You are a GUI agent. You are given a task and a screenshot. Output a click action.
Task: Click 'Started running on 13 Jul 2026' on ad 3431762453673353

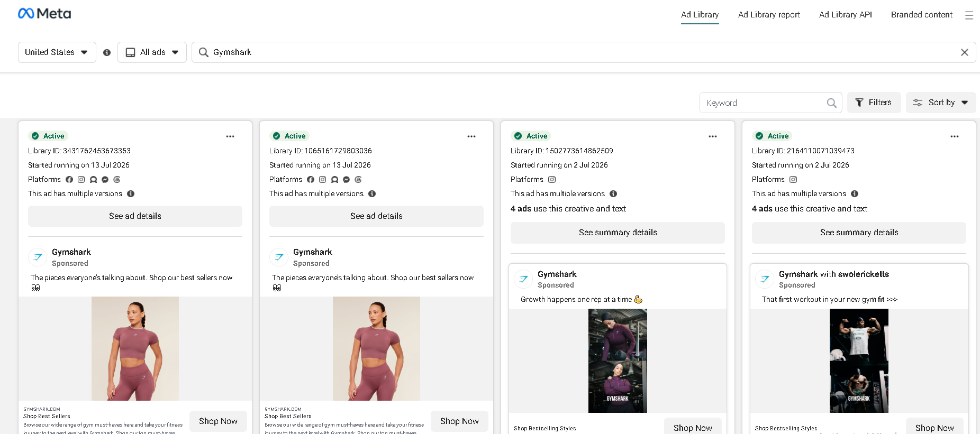pyautogui.click(x=79, y=165)
